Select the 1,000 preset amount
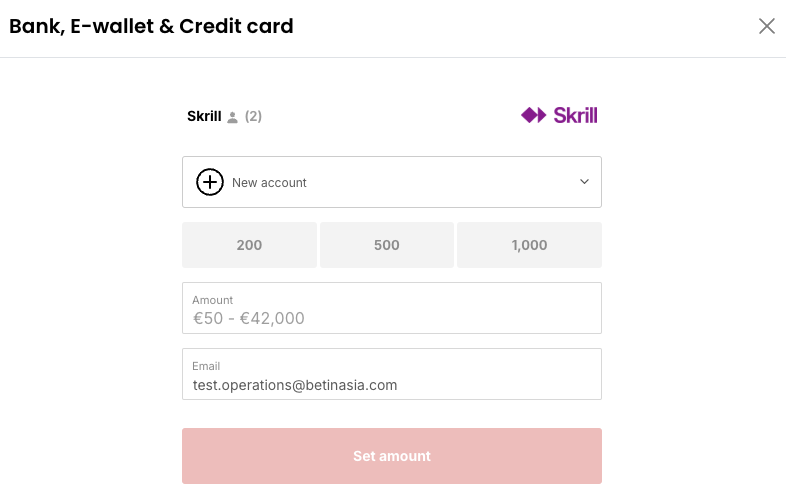This screenshot has height=500, width=786. click(x=529, y=245)
